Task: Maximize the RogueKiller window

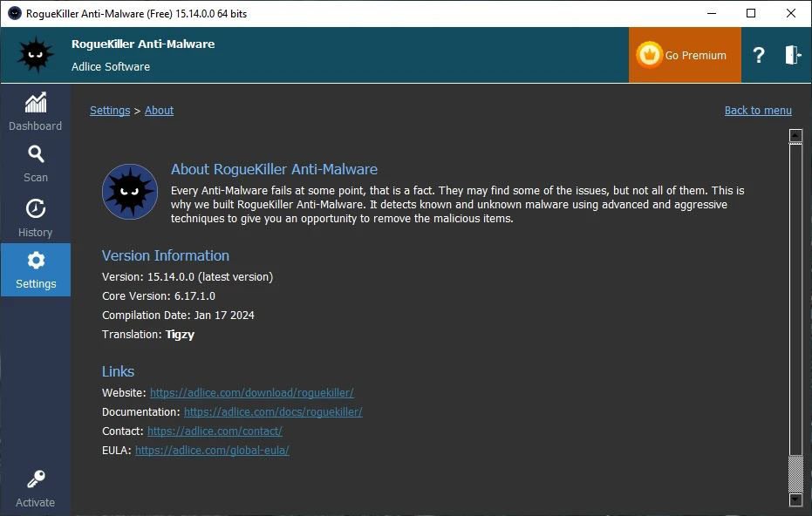Action: click(751, 13)
